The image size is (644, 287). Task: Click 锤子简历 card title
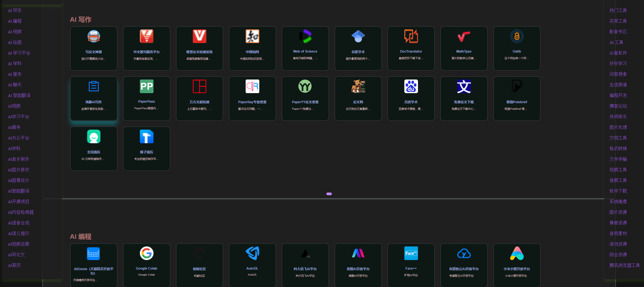146,152
